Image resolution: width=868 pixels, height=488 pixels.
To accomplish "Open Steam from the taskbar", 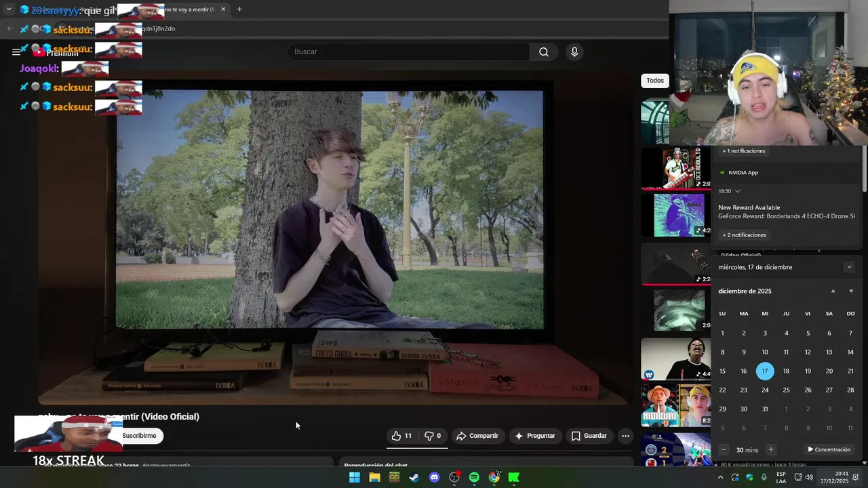I will pos(414,477).
